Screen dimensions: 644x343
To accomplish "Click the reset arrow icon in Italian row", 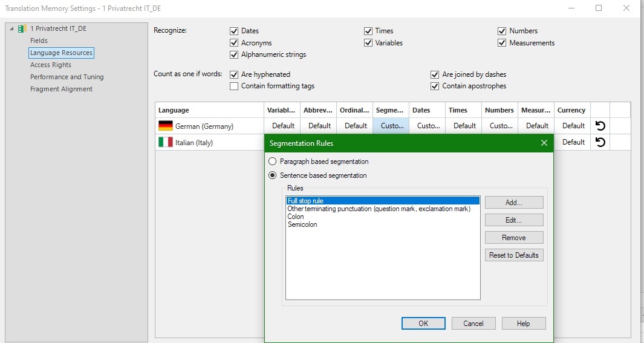I will click(600, 142).
